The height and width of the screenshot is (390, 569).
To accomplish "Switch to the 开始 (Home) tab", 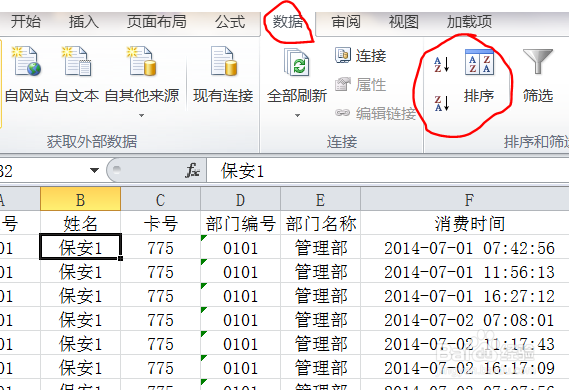I will tap(25, 22).
